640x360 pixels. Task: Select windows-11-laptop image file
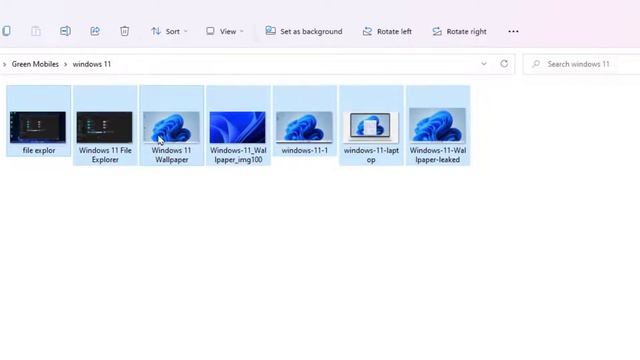[x=371, y=125]
